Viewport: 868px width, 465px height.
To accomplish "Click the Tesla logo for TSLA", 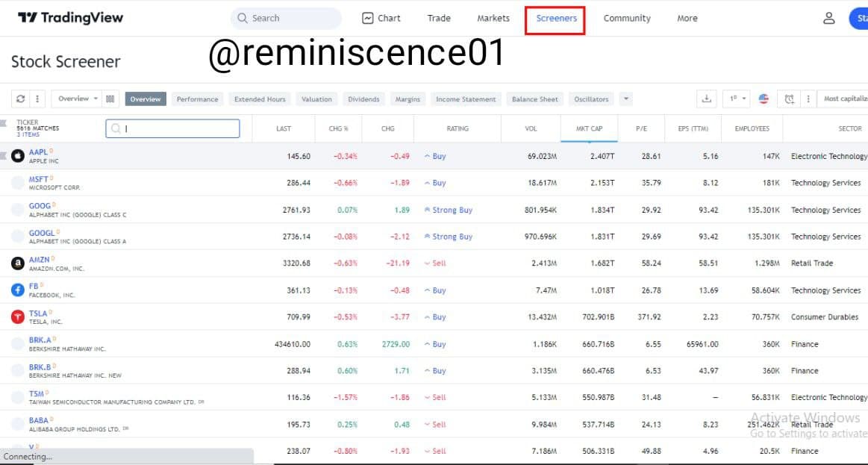I will coord(18,316).
